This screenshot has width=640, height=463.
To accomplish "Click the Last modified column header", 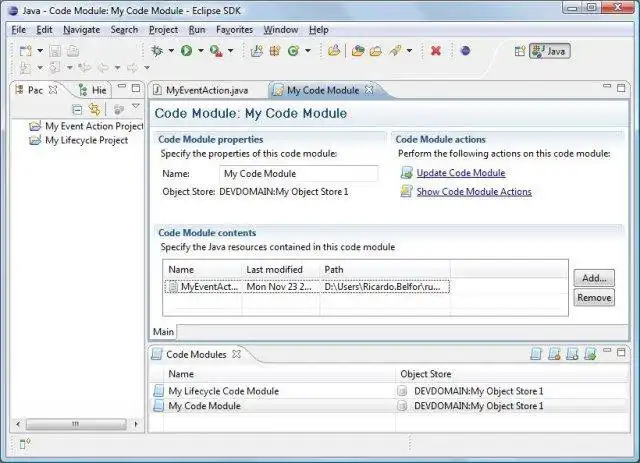I will coord(281,269).
